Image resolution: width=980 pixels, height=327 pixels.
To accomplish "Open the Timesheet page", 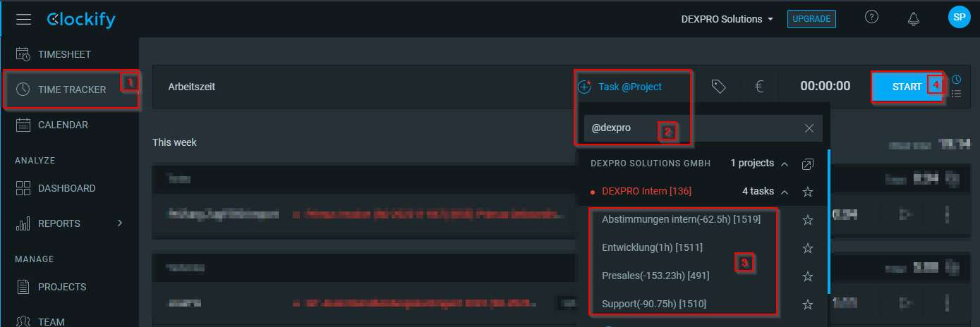I will (x=64, y=54).
